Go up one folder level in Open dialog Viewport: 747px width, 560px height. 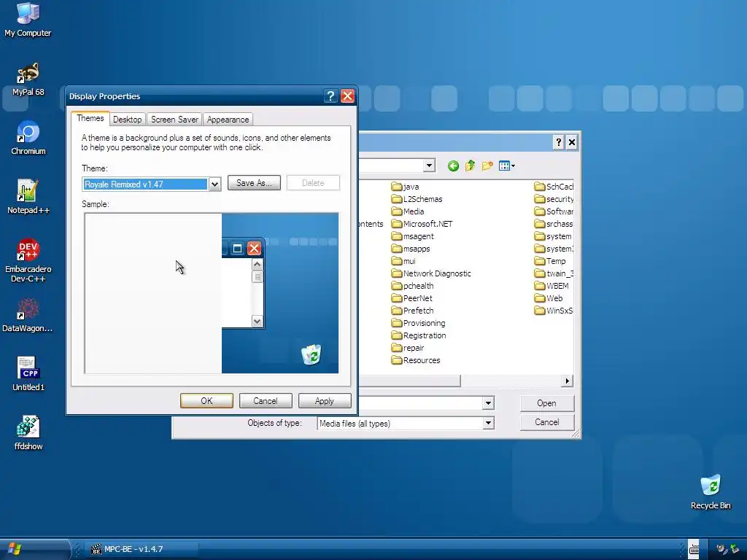(471, 166)
